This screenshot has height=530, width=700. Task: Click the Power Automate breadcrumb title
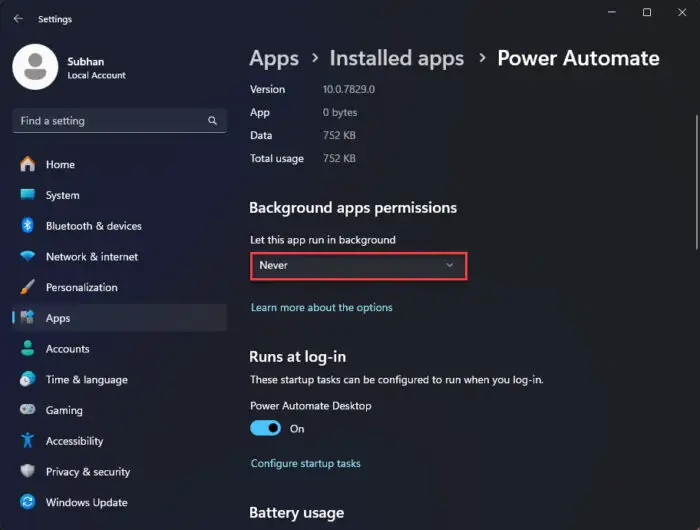[579, 58]
